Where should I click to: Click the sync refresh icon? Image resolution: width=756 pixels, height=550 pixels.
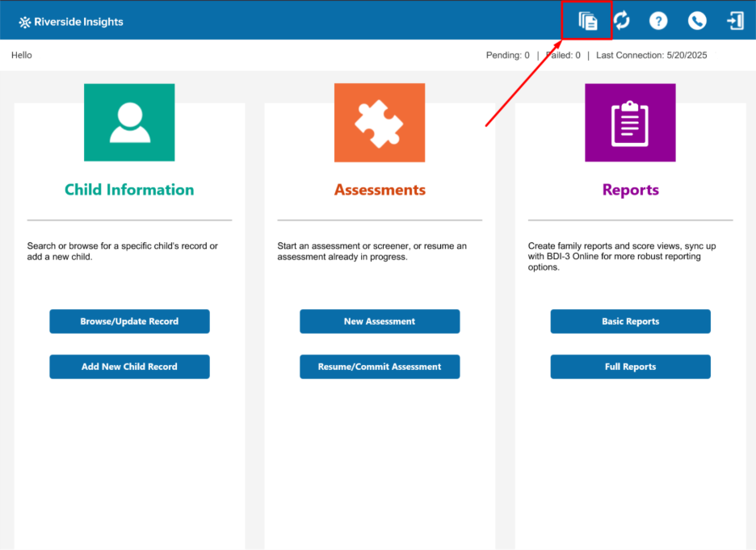click(622, 21)
